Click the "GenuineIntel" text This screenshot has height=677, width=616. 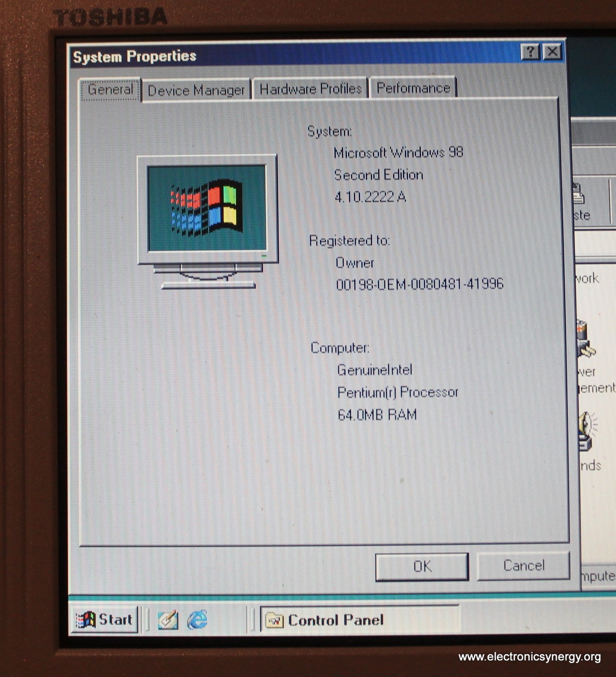click(x=375, y=370)
